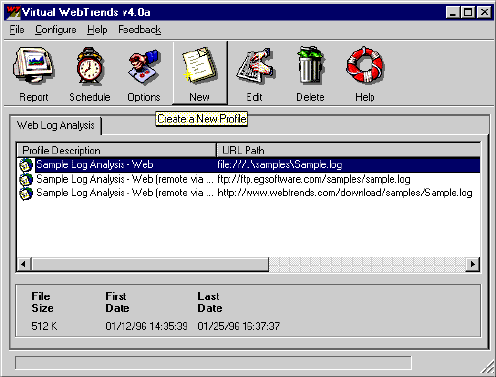Viewport: 496px width, 377px height.
Task: Select the Web Log Analysis tab
Action: 56,125
